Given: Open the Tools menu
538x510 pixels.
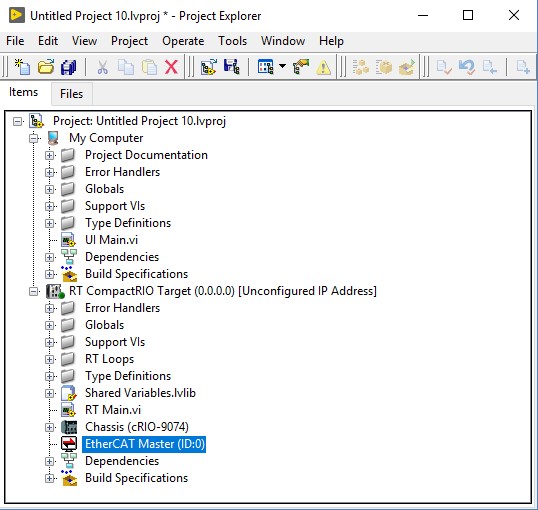Looking at the screenshot, I should tap(233, 41).
